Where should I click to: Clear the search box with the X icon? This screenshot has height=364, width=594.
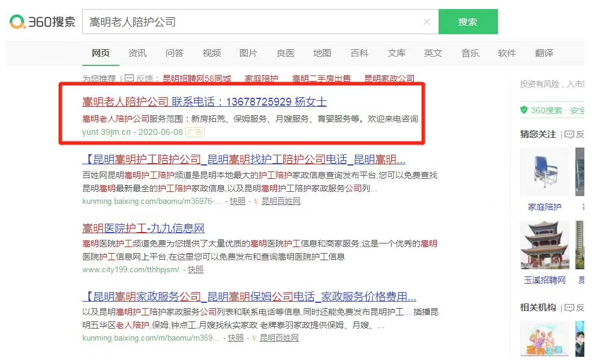(427, 22)
